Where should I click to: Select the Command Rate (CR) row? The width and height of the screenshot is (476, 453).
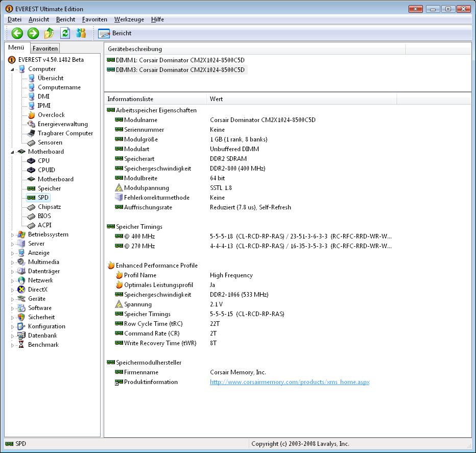point(165,333)
